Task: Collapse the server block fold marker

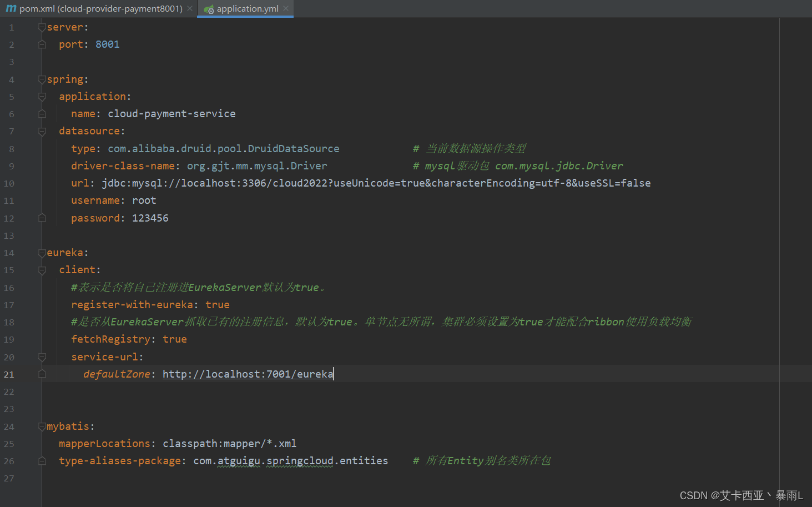Action: (42, 27)
